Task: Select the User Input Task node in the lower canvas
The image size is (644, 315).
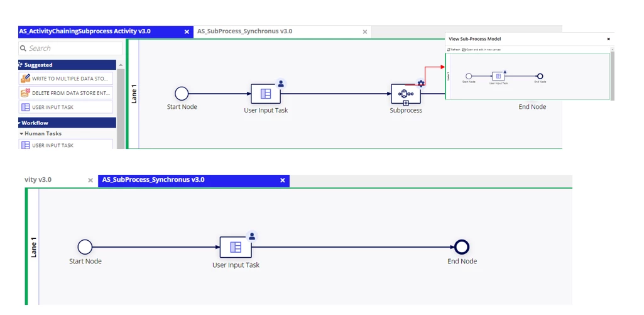Action: 236,247
